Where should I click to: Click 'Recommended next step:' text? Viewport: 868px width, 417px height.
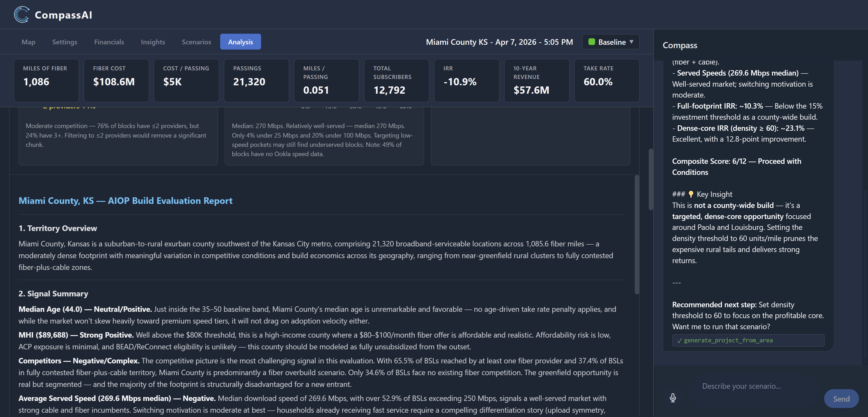714,305
